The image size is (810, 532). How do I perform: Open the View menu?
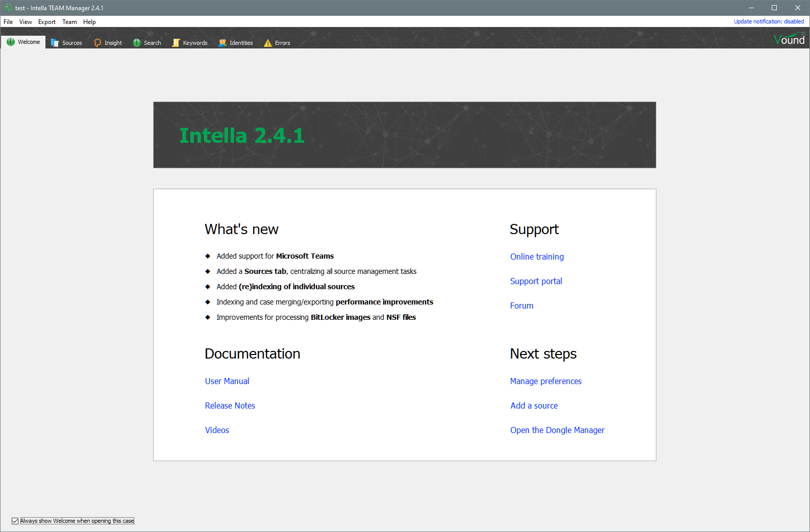pos(26,22)
